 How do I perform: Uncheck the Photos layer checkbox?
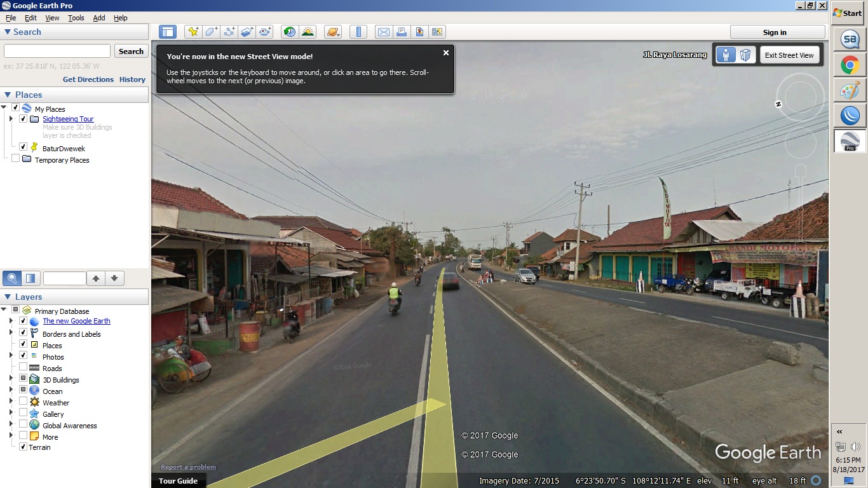pos(24,355)
